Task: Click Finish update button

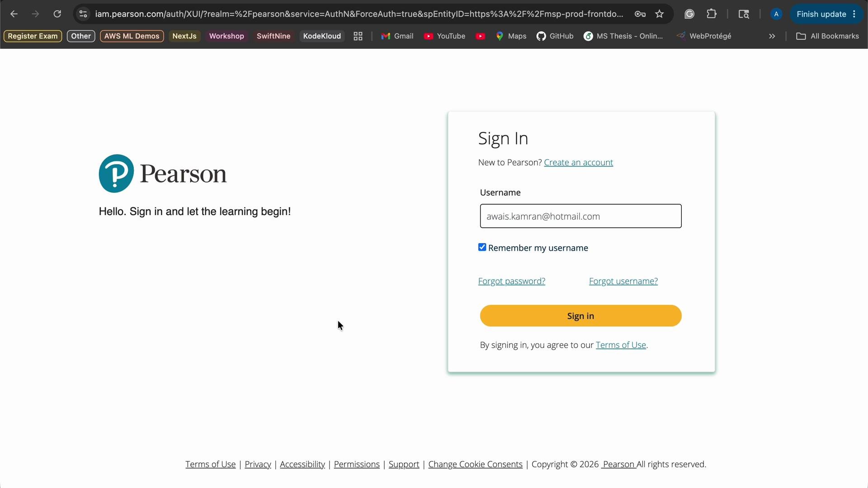Action: (821, 14)
